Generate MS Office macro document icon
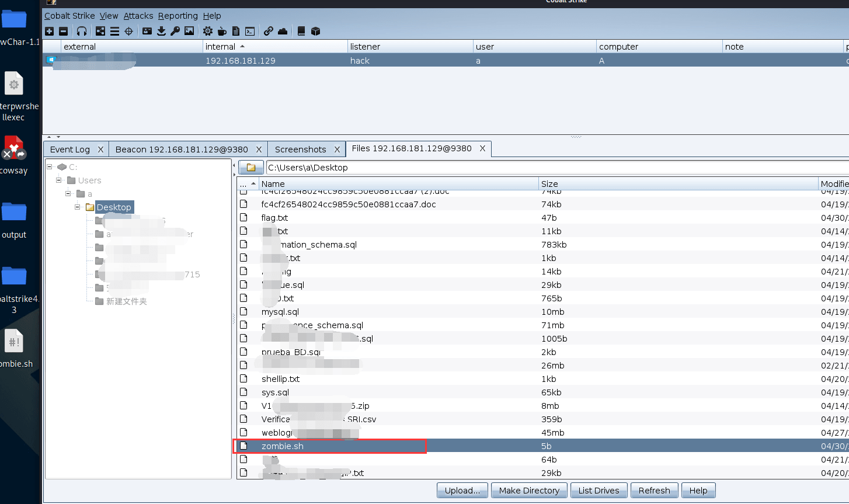Image resolution: width=849 pixels, height=504 pixels. click(236, 31)
